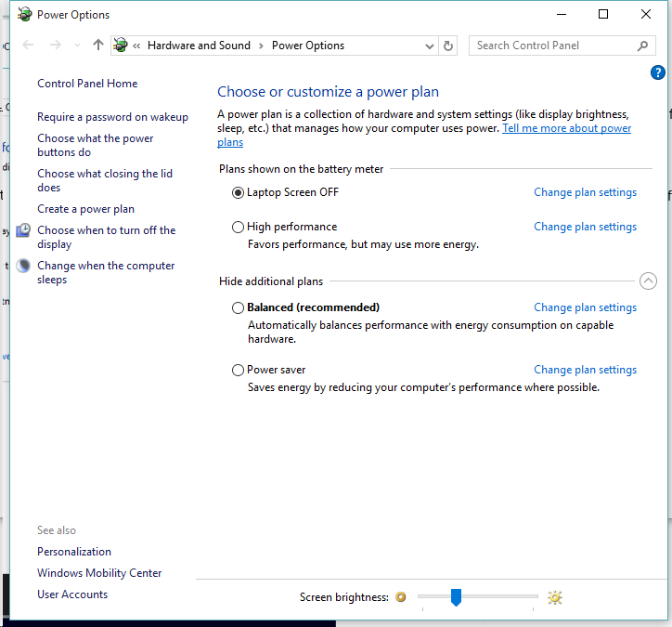Click the Back navigation arrow
Viewport: 672px width, 627px height.
(28, 45)
